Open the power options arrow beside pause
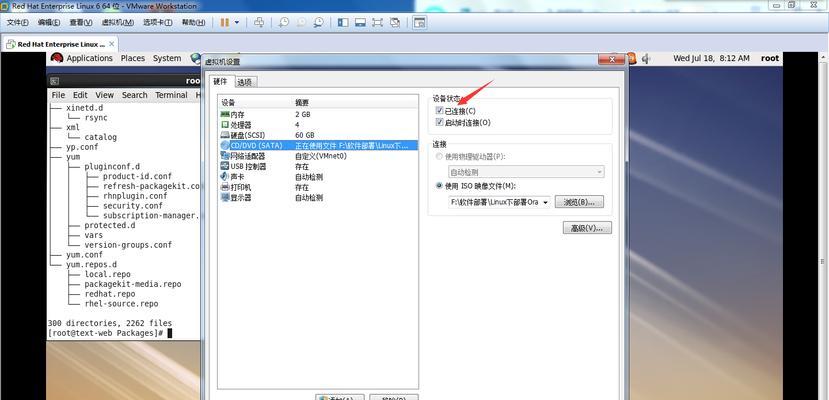The image size is (829, 400). tap(237, 22)
